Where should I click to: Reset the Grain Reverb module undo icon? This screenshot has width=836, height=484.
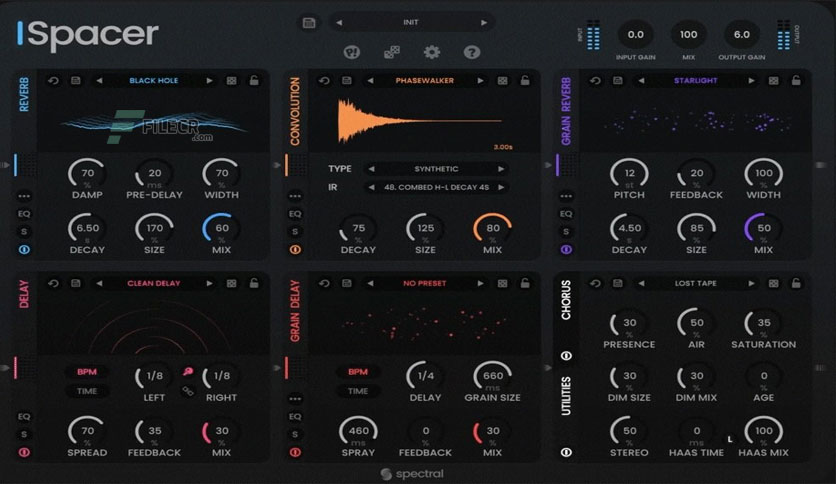tap(595, 80)
